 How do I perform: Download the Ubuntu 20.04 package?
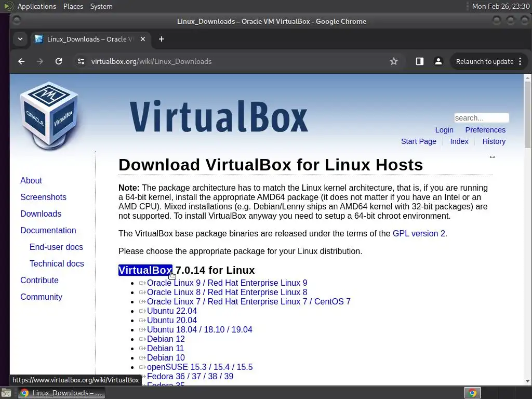tap(172, 320)
